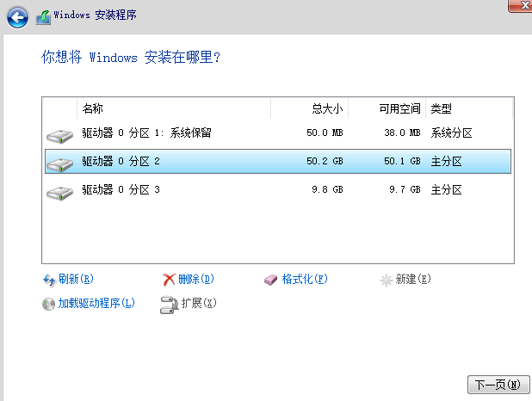Click the drive icon for partition 2
The image size is (532, 401).
point(59,162)
